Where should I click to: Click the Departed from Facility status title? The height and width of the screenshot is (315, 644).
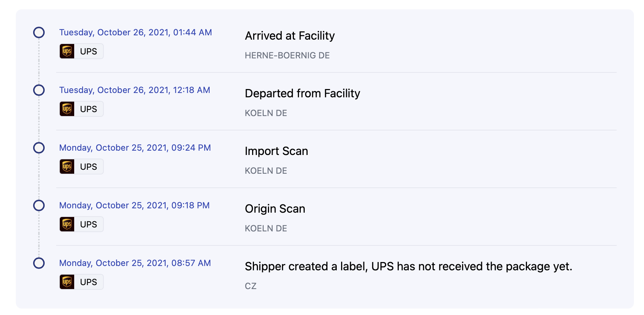point(302,93)
